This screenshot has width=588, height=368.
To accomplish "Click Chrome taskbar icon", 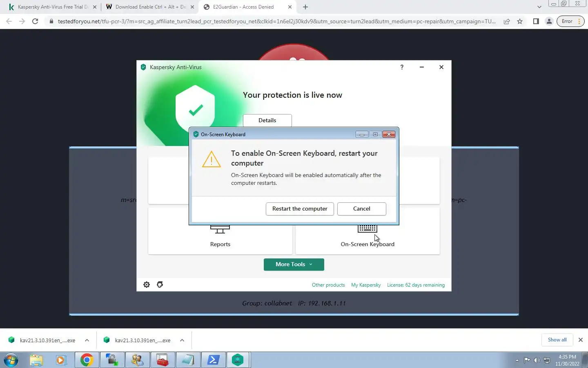I will (87, 360).
